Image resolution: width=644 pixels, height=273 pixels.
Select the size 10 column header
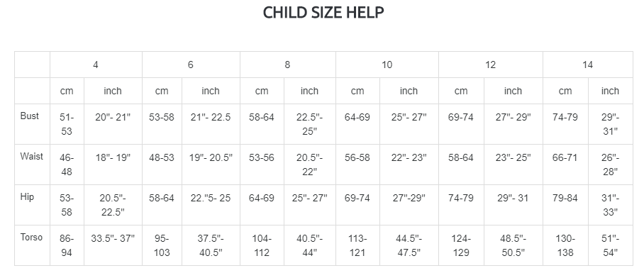pyautogui.click(x=387, y=65)
